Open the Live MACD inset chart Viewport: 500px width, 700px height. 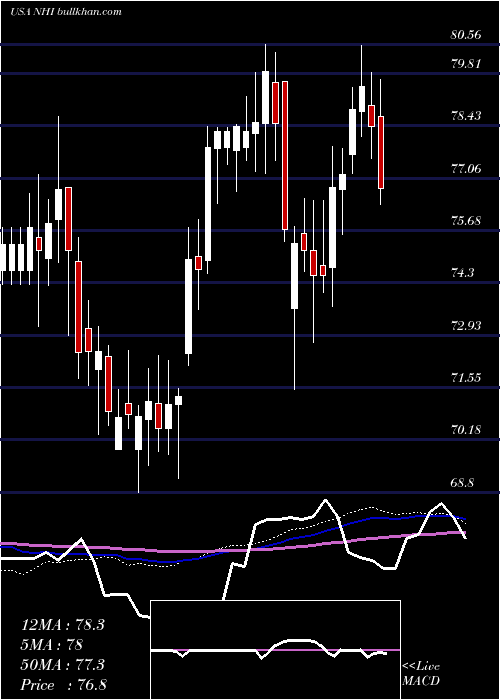(x=275, y=650)
